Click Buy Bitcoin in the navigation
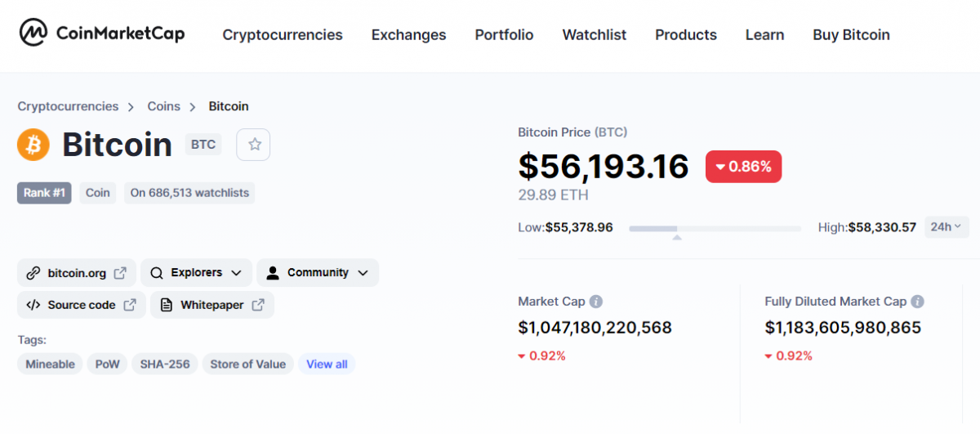This screenshot has width=980, height=434. click(851, 35)
